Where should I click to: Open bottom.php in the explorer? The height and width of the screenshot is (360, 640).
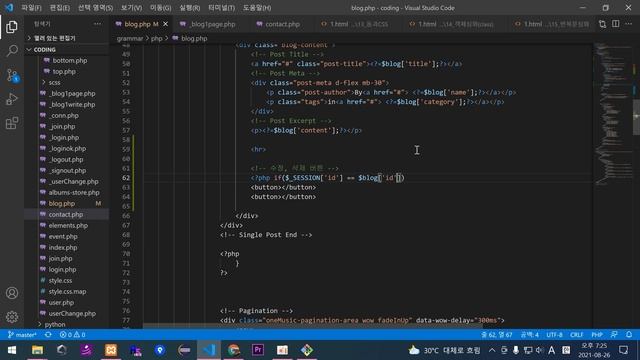(x=70, y=60)
